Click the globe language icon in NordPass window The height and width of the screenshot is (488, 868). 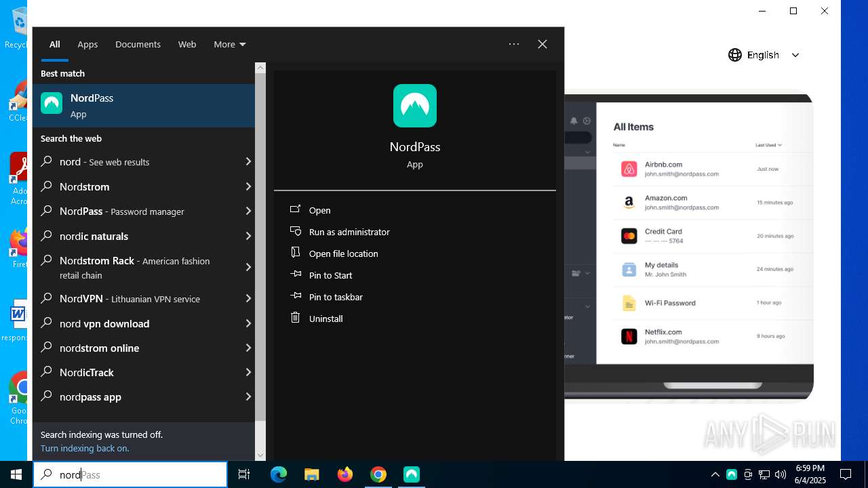click(735, 55)
